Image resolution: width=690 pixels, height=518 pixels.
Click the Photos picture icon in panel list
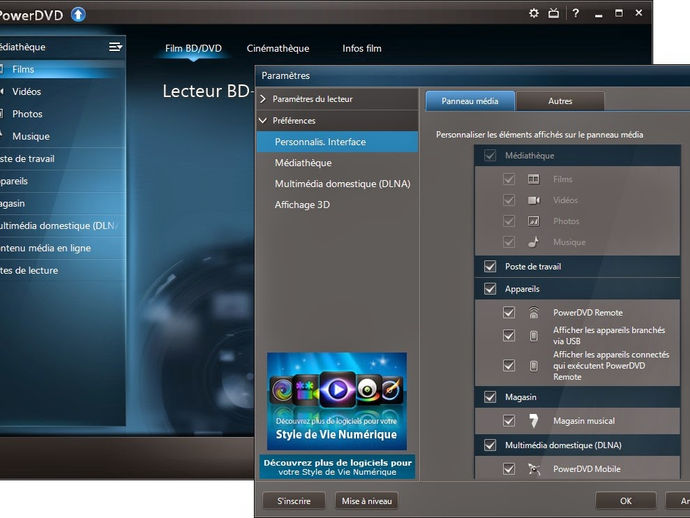click(x=533, y=221)
